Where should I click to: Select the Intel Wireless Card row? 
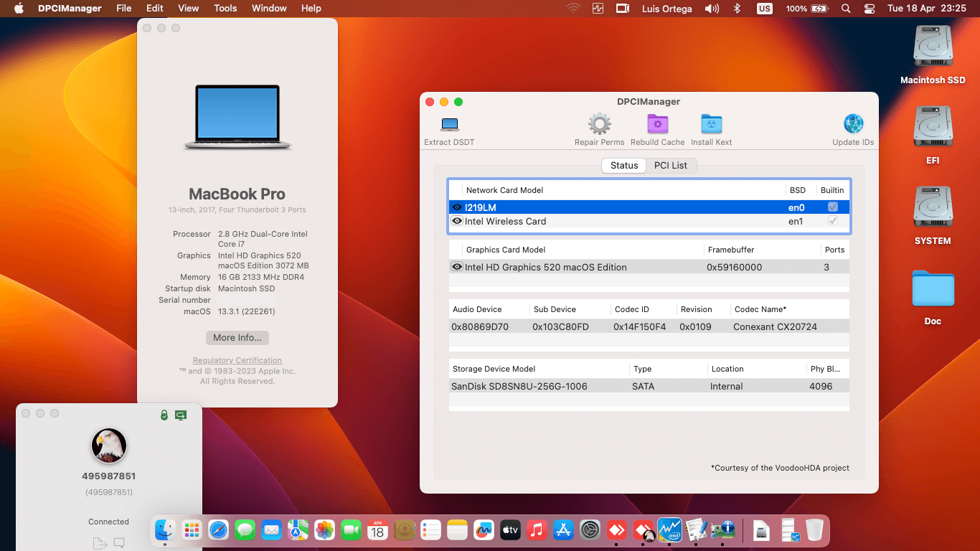649,221
